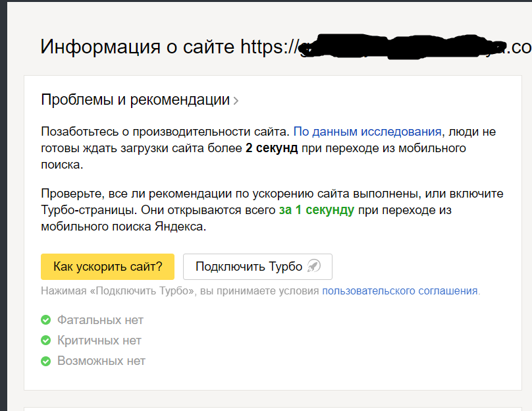Expand the chevron next to Проблемы и рекомендации
The image size is (532, 411).
236,101
